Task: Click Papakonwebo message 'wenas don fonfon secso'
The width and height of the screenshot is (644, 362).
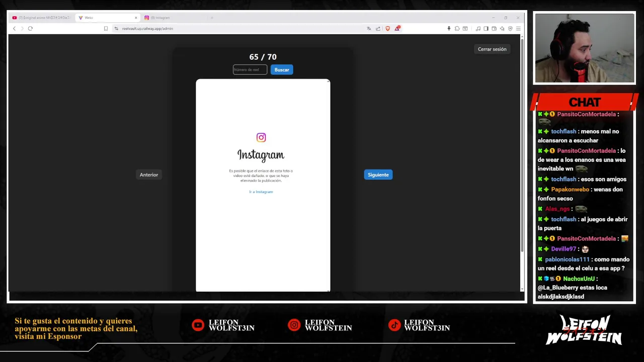Action: (x=580, y=194)
